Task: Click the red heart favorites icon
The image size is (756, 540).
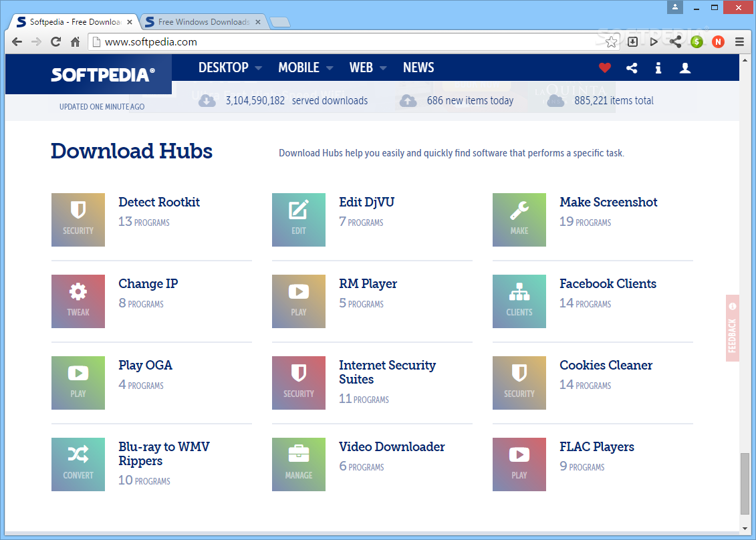Action: 605,68
